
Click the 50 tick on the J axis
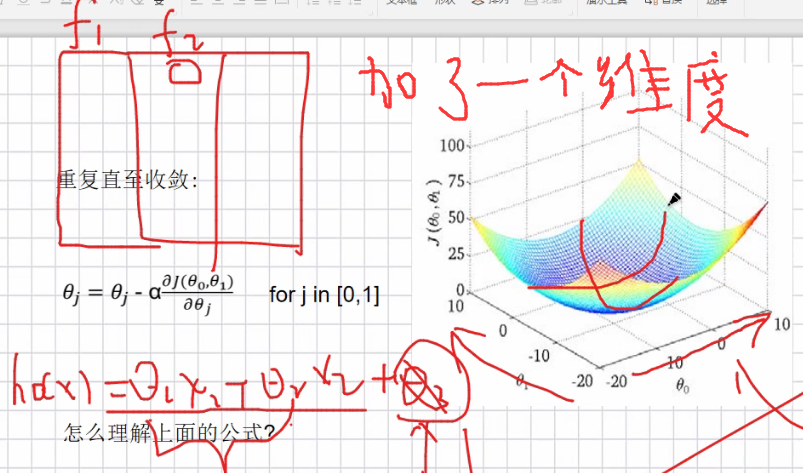tap(456, 218)
